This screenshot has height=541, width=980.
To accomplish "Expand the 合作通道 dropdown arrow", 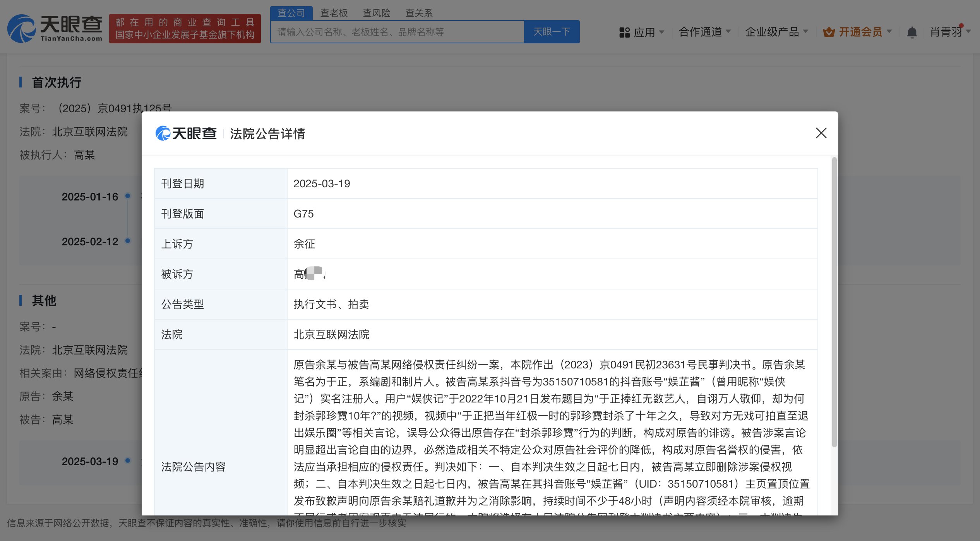I will coord(728,31).
